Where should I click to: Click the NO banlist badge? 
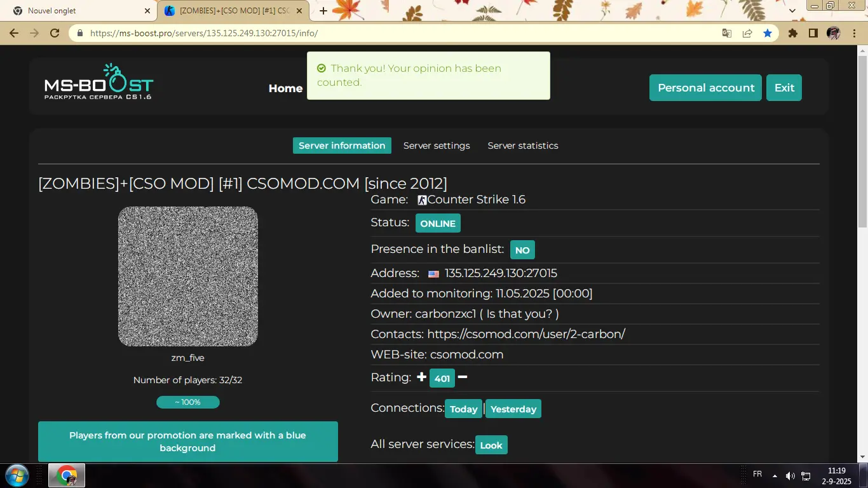[522, 250]
